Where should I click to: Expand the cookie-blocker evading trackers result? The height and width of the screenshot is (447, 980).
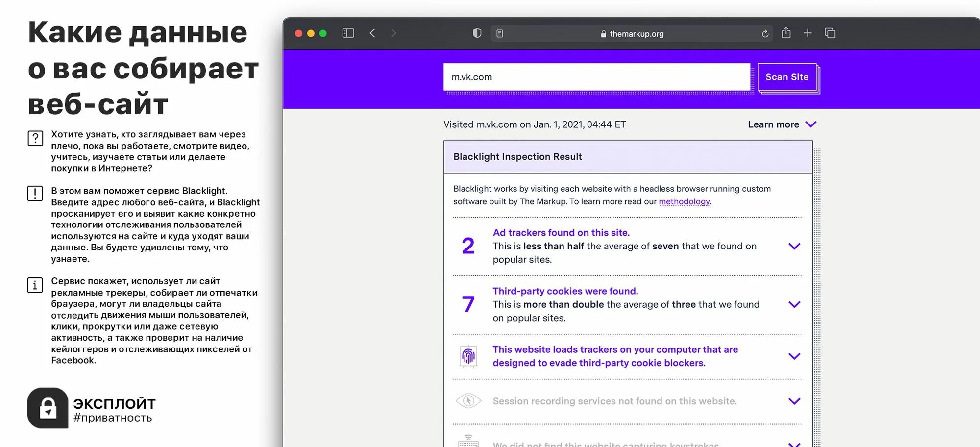coord(794,356)
